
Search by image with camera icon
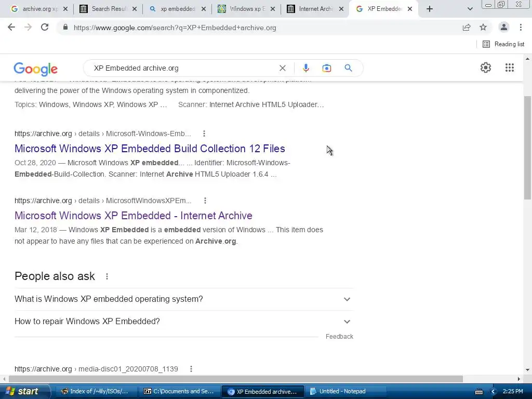327,68
